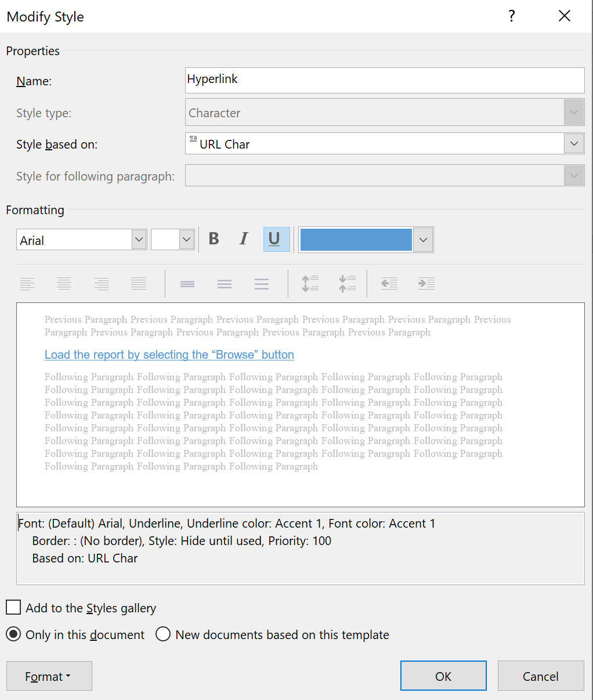Apply bold formatting to the style
Viewport: 593px width, 700px height.
click(x=214, y=239)
